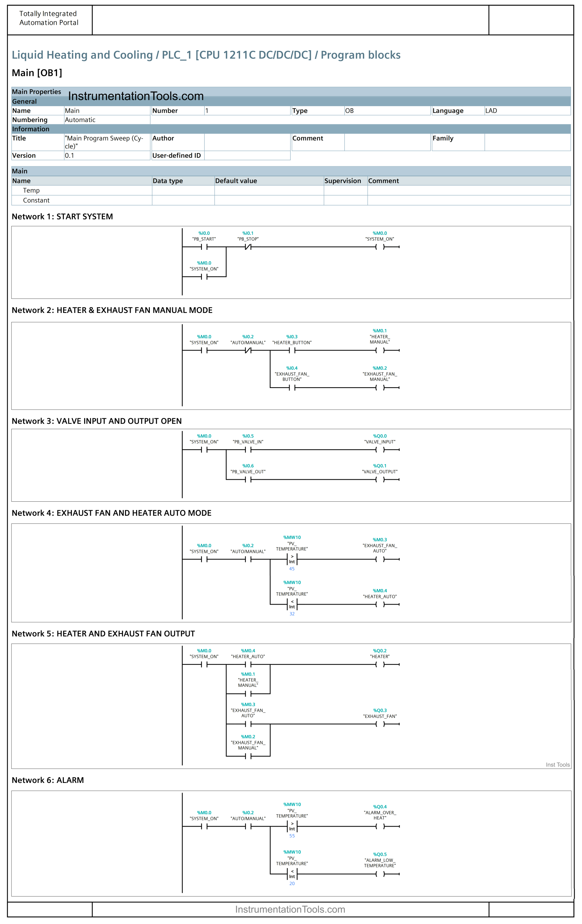Click the SYSTEM_ON contact in Network 3
Image resolution: width=582 pixels, height=924 pixels.
[x=204, y=450]
